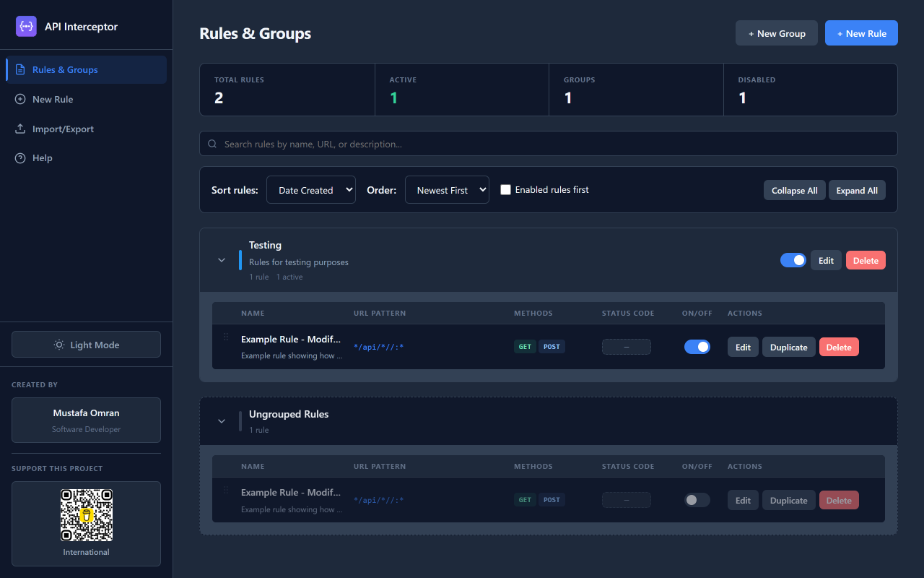This screenshot has height=578, width=924.
Task: Open Rules & Groups in sidebar
Action: 87,69
